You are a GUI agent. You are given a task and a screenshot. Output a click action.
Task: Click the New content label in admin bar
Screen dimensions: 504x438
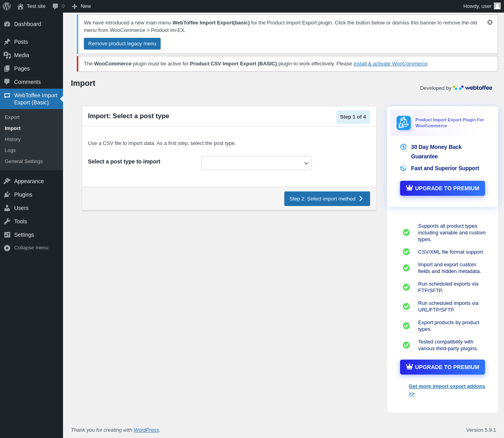coord(86,6)
